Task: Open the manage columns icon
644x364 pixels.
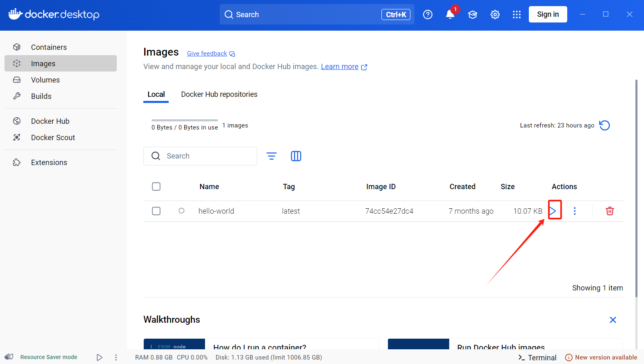Action: [x=296, y=156]
